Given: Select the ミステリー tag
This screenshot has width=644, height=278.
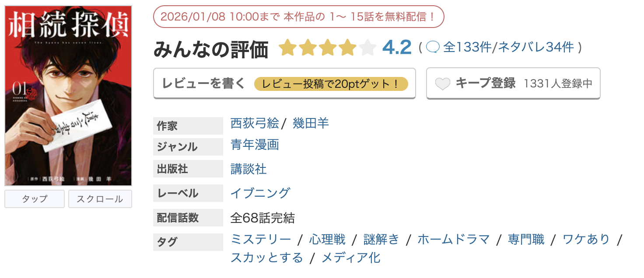Looking at the screenshot, I should [261, 239].
